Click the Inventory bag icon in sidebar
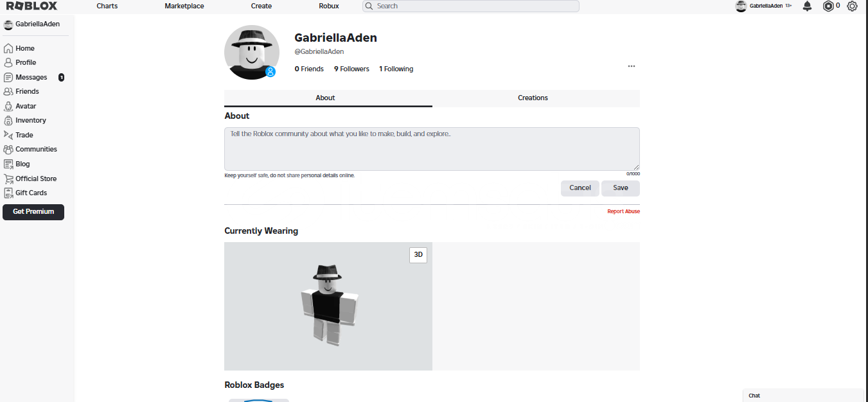 (8, 120)
